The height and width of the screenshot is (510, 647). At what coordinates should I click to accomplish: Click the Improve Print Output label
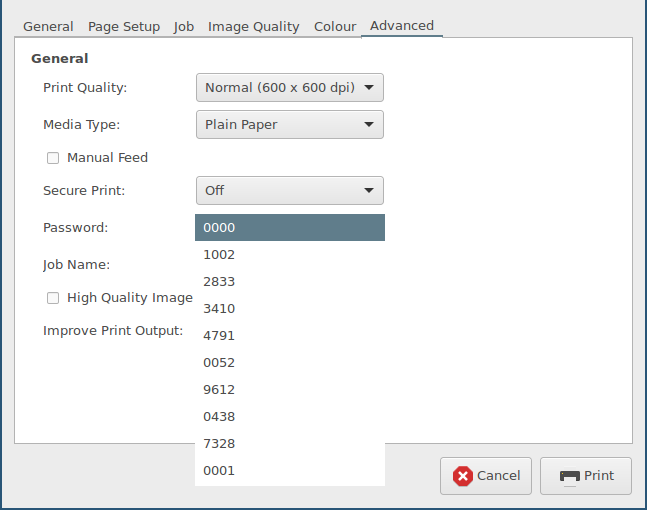[113, 331]
